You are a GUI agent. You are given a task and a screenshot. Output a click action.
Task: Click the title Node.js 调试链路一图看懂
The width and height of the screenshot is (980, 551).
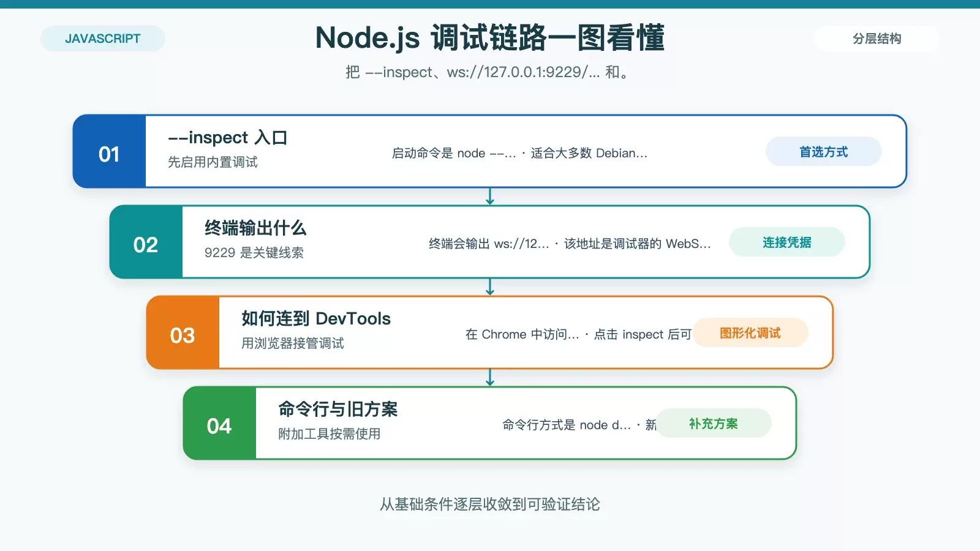pos(490,38)
